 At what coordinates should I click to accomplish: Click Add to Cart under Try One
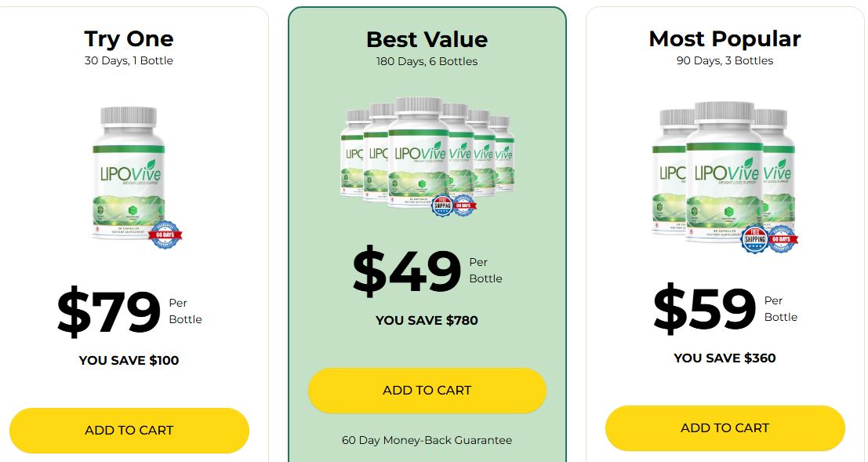coord(129,430)
